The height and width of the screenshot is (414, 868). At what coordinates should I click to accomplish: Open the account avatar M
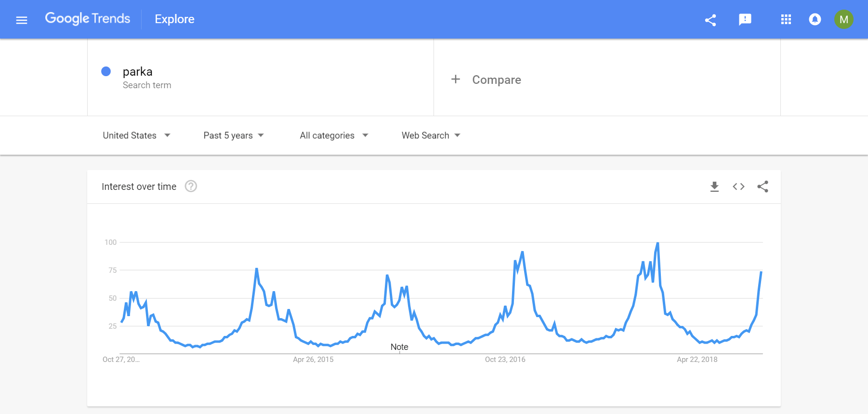844,19
